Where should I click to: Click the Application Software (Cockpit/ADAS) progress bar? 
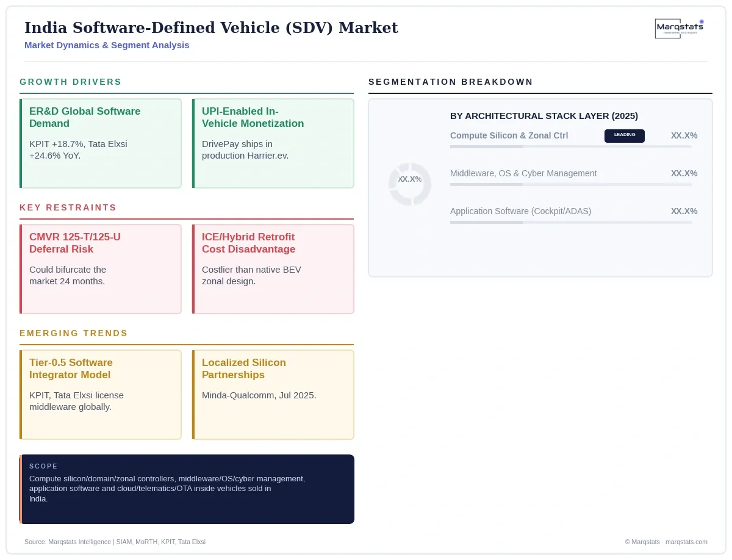click(571, 223)
